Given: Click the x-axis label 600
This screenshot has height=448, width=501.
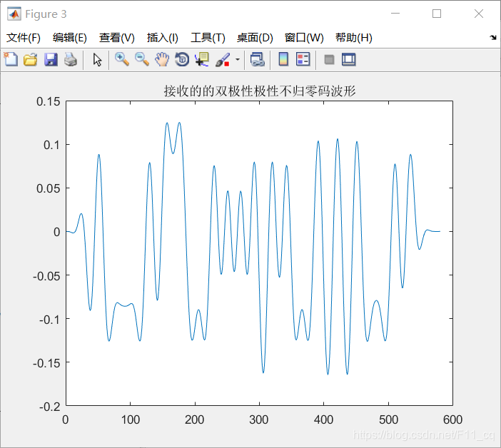Looking at the screenshot, I should tap(452, 419).
